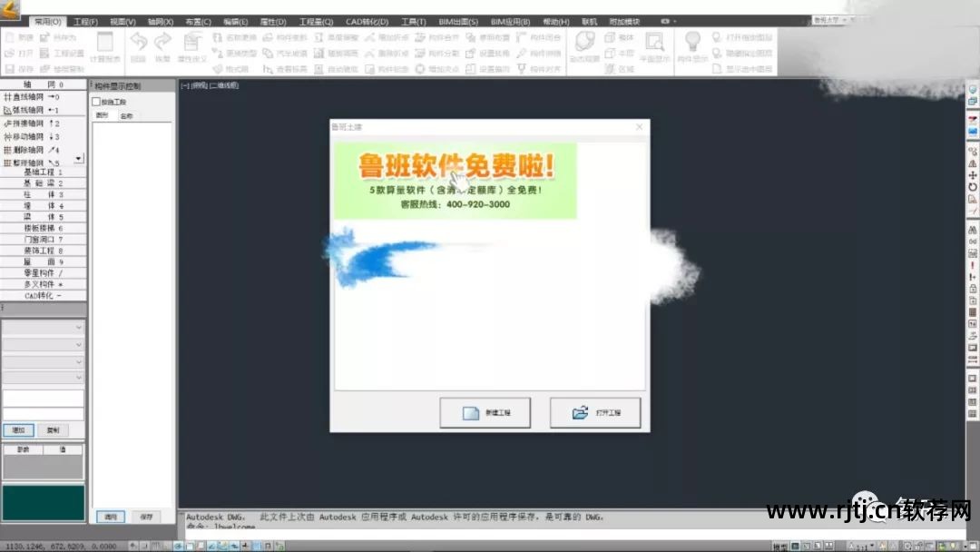The height and width of the screenshot is (552, 980).
Task: Click the move cross tool in right toolbar
Action: tap(973, 175)
